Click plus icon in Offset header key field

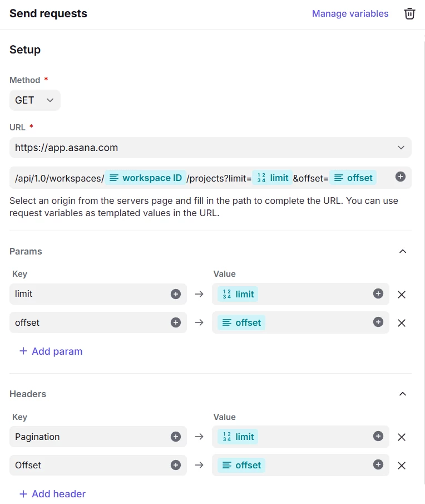(x=176, y=465)
